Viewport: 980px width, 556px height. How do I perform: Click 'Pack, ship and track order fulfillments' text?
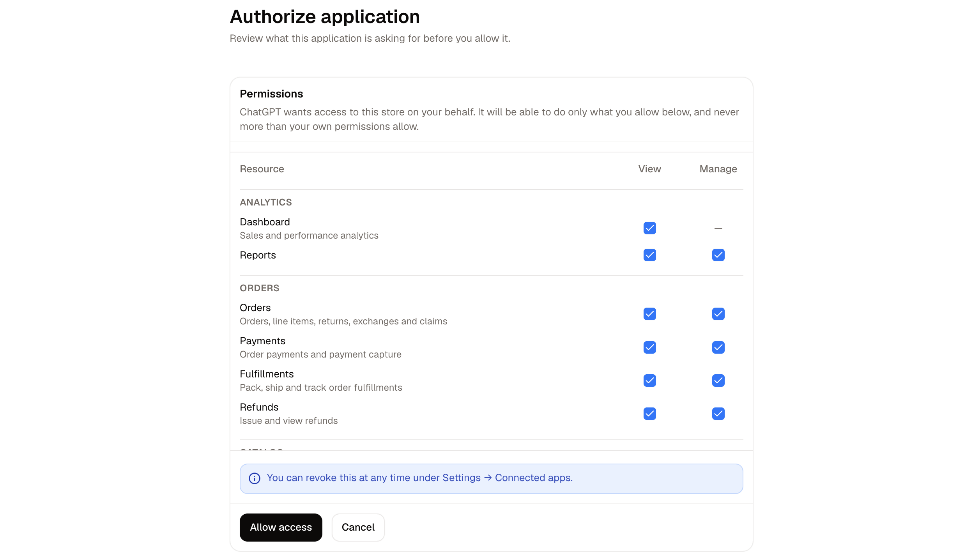321,388
